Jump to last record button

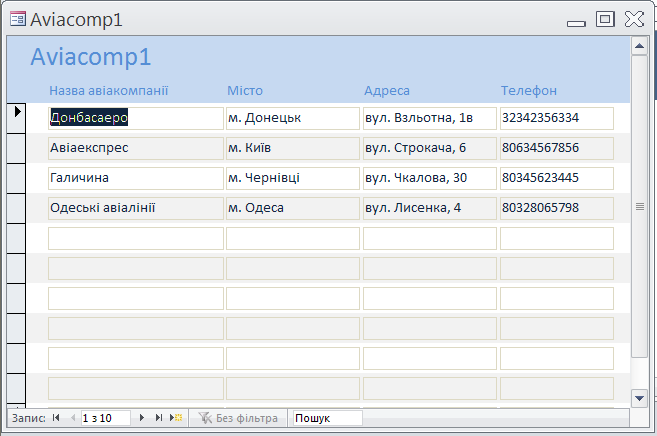point(158,418)
